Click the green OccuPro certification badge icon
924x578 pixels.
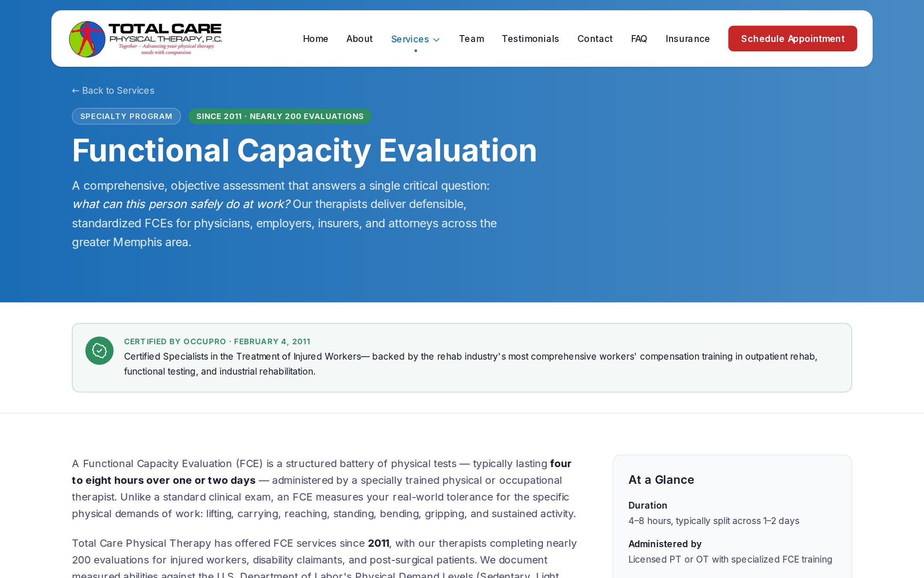99,351
